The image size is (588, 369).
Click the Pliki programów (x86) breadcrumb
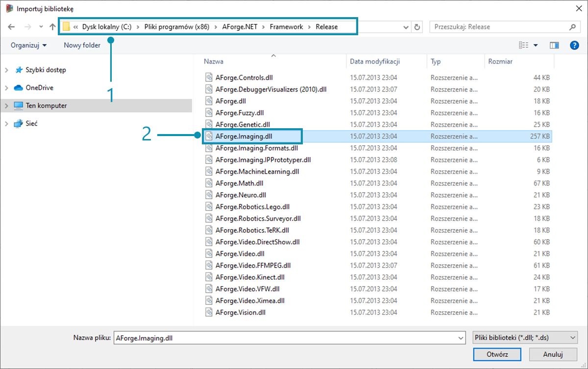177,27
